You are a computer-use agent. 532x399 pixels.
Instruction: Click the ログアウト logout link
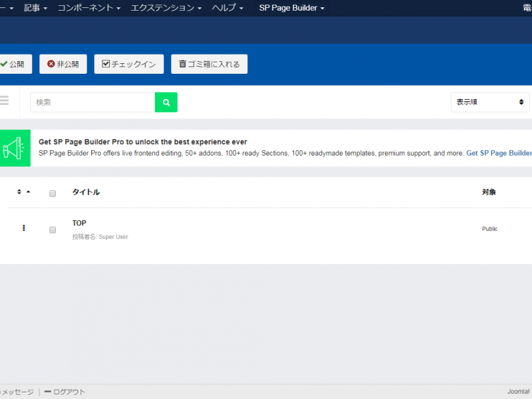click(65, 392)
